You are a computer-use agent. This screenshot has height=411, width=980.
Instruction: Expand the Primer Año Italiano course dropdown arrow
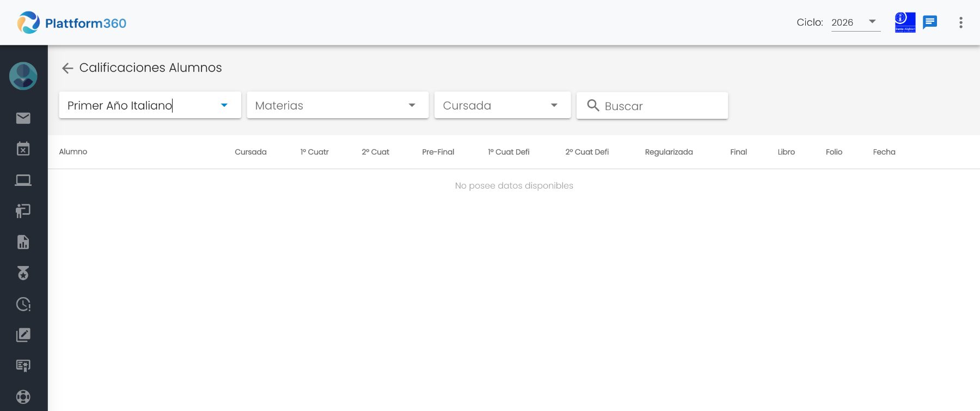[224, 105]
